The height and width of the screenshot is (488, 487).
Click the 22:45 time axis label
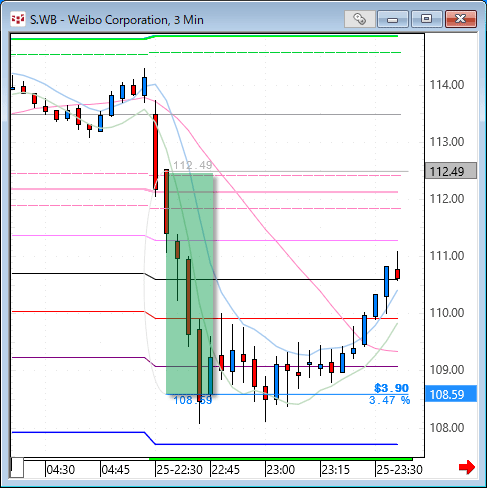(226, 470)
